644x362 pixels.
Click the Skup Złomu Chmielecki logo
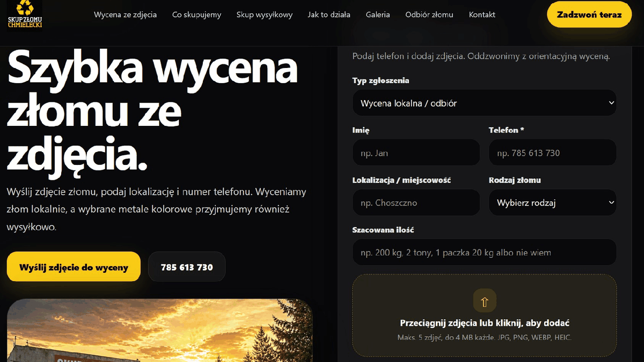25,14
